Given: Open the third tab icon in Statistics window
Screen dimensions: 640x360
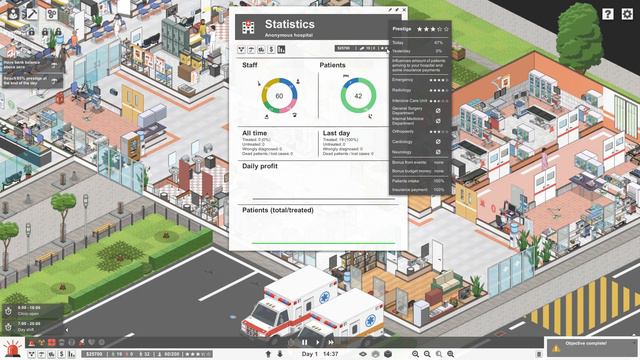Looking at the screenshot, I should point(261,49).
